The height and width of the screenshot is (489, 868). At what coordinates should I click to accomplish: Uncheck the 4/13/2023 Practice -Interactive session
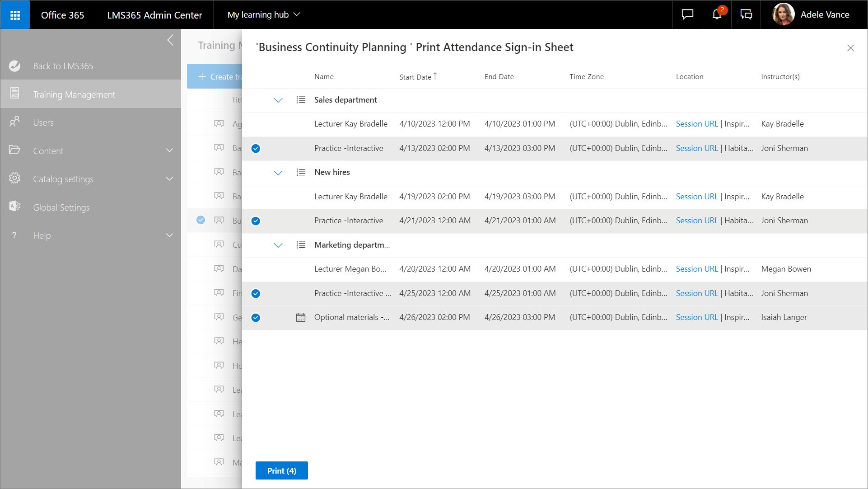(x=256, y=148)
